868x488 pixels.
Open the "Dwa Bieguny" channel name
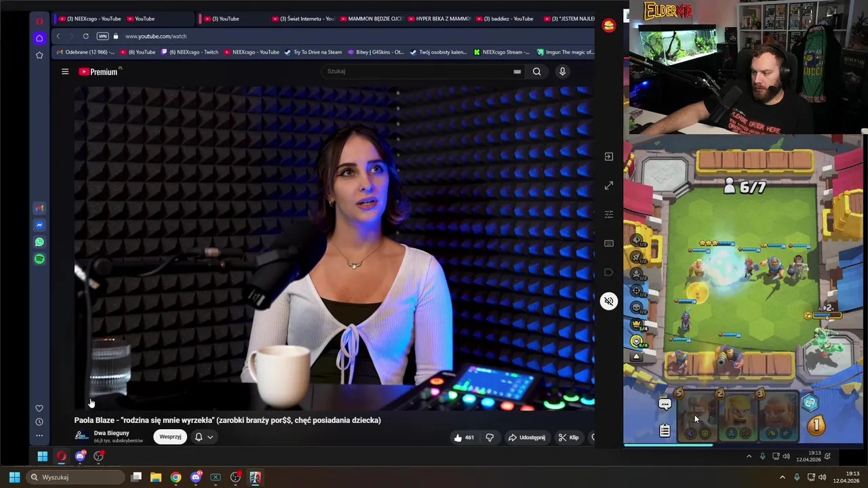(x=111, y=433)
